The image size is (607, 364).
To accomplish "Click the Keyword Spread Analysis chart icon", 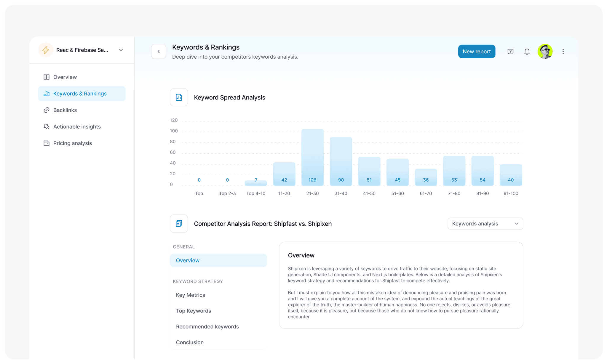I will coord(179,97).
